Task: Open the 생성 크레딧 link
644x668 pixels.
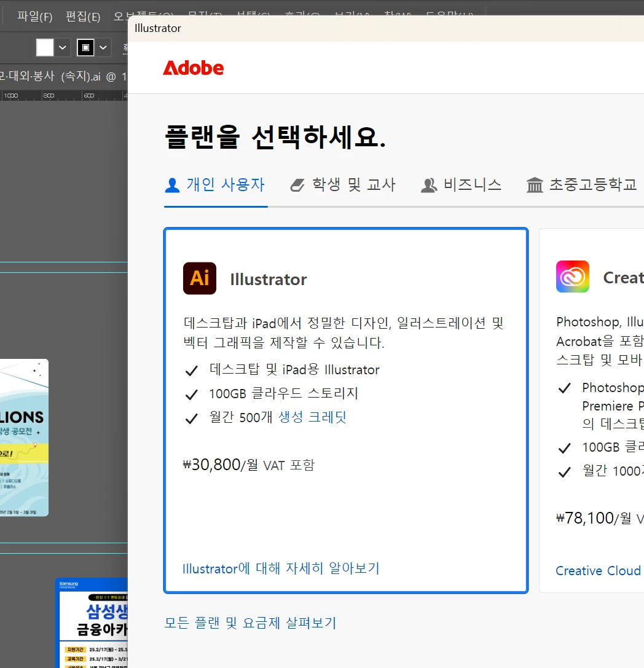Action: 312,417
